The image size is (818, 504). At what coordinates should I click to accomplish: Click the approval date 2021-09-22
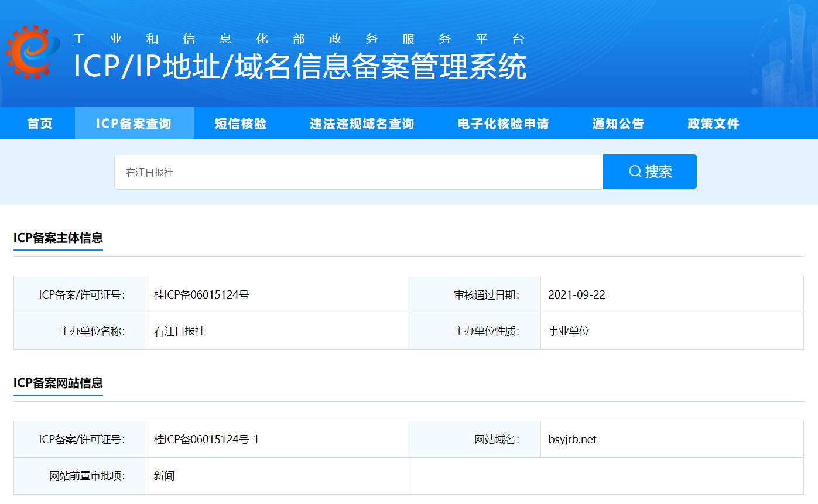pyautogui.click(x=577, y=294)
